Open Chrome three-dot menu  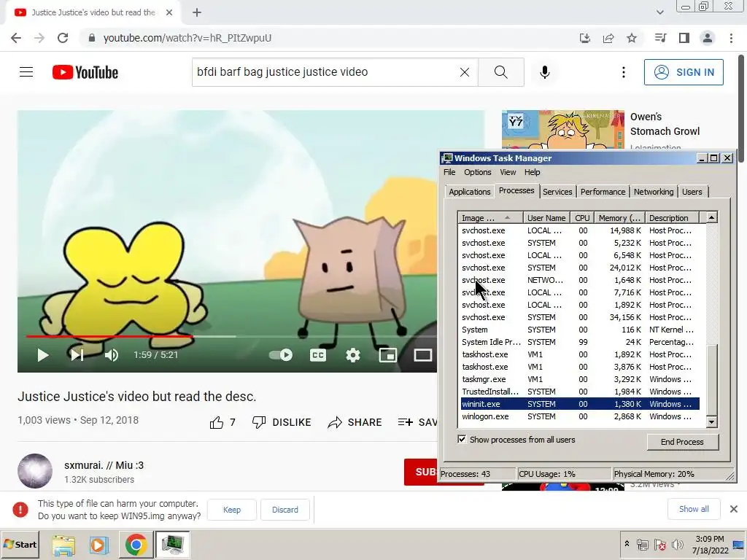coord(731,38)
